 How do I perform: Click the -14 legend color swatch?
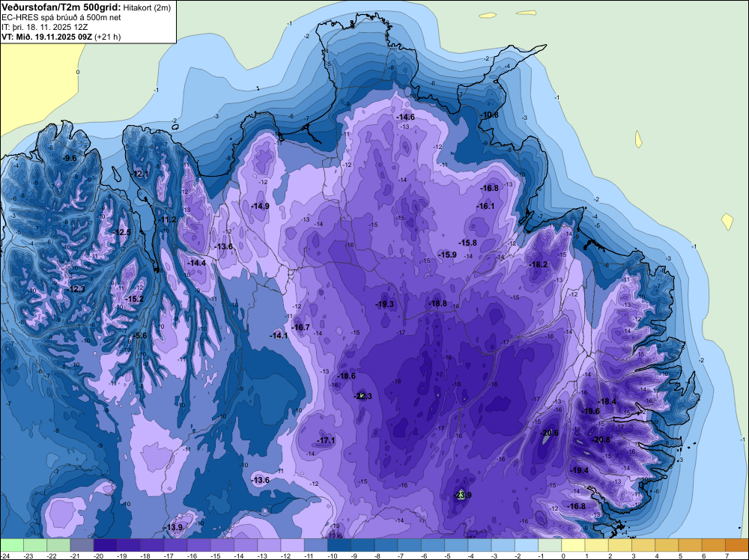[x=246, y=545]
